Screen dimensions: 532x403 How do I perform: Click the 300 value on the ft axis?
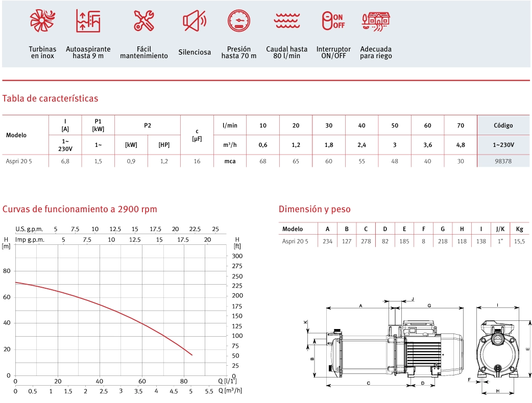pyautogui.click(x=237, y=256)
